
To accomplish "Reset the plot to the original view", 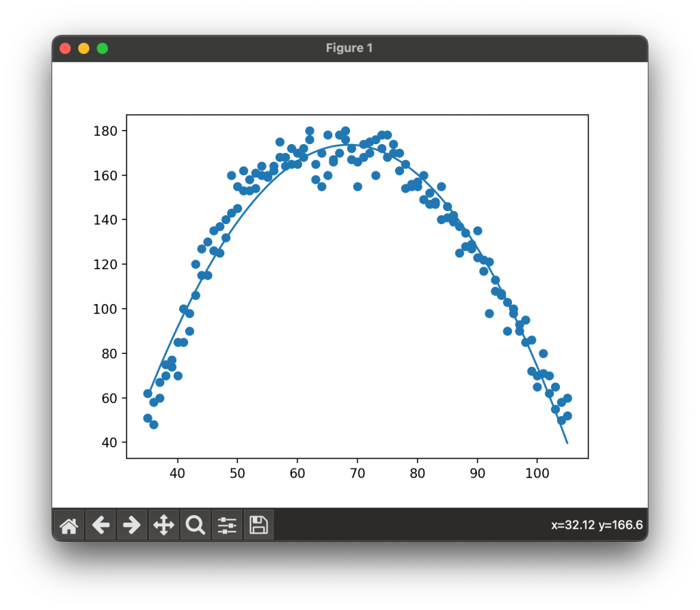I will coord(68,525).
